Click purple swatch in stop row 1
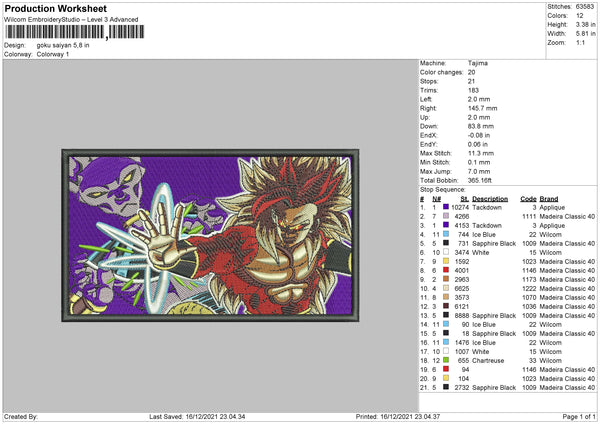The width and height of the screenshot is (600, 424). (x=446, y=207)
